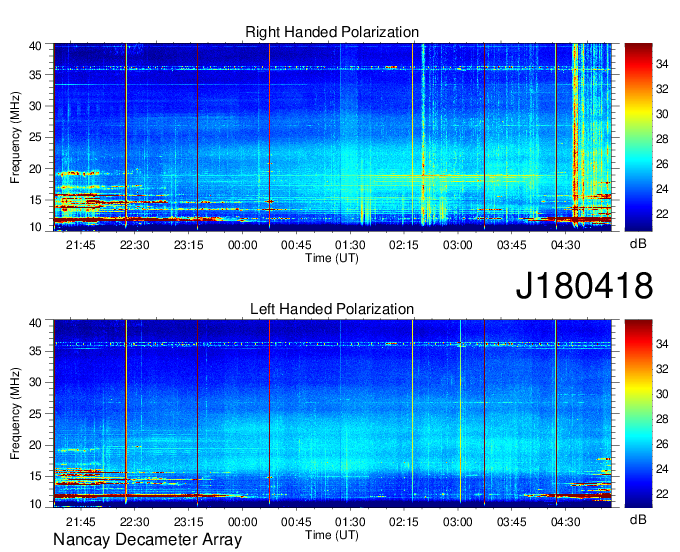Click the 00:00 tick on Right Handed time axis

pos(242,245)
